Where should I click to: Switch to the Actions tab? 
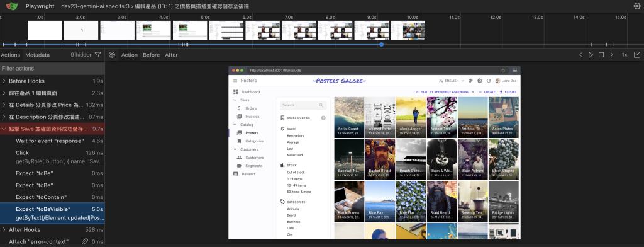(10, 55)
